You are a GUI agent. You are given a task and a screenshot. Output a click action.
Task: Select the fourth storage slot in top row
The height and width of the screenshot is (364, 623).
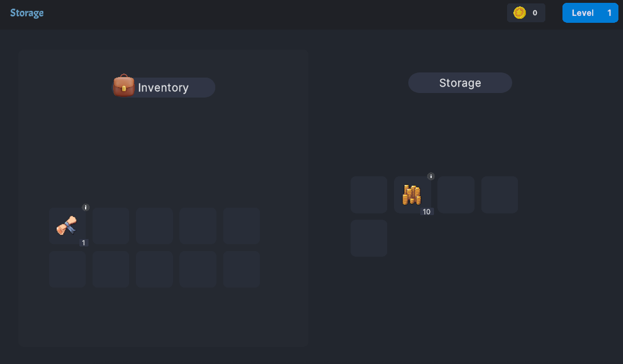(x=500, y=195)
